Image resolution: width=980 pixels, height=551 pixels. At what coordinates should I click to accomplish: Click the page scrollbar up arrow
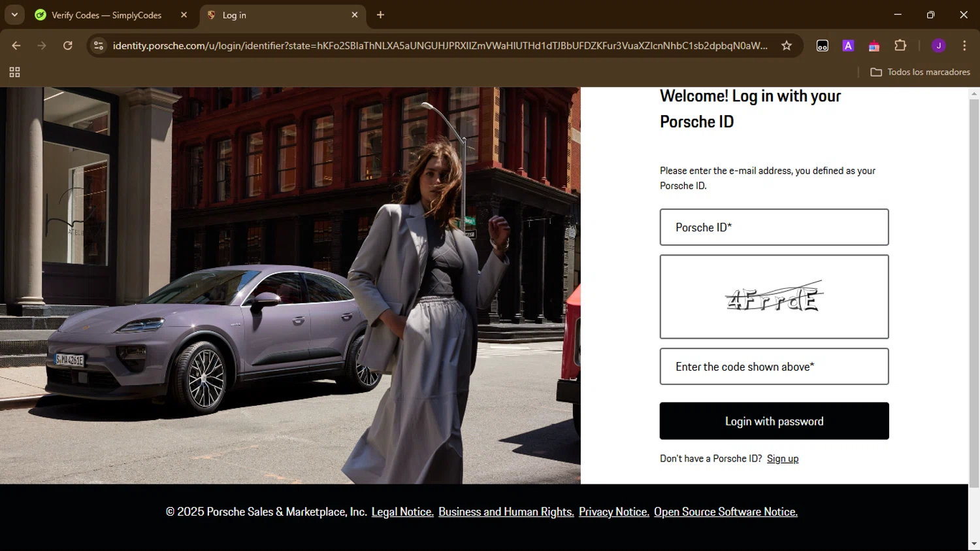point(974,94)
